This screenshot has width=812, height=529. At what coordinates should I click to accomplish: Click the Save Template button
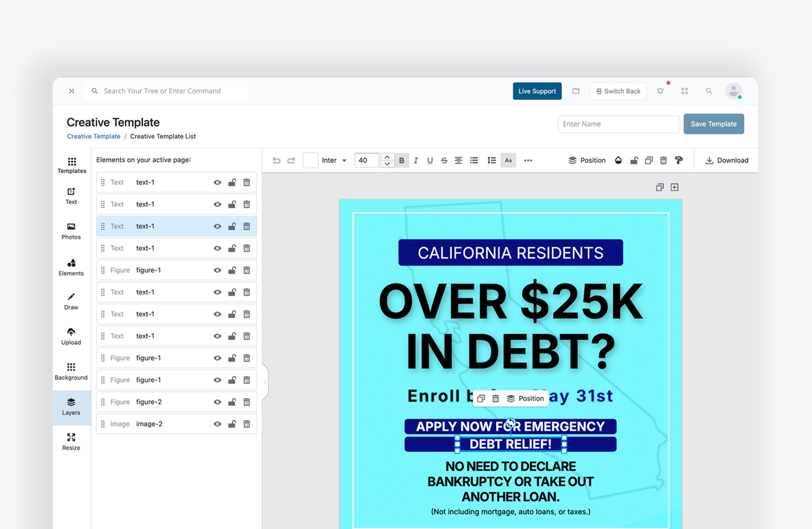713,124
